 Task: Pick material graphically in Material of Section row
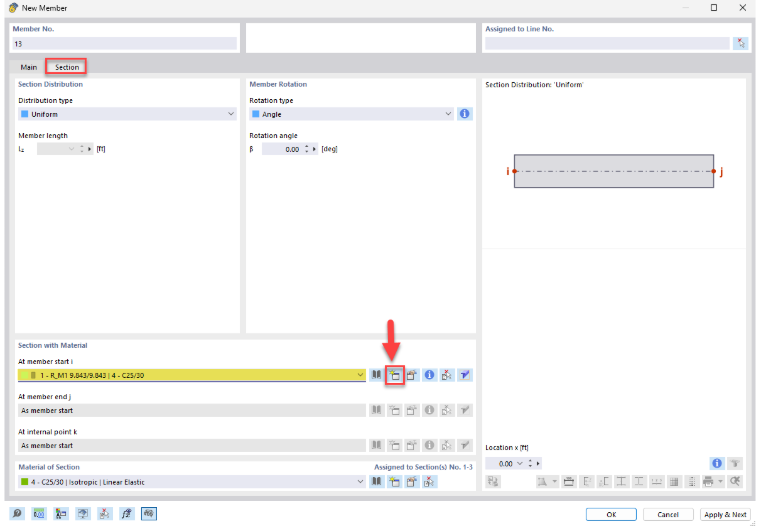click(429, 481)
